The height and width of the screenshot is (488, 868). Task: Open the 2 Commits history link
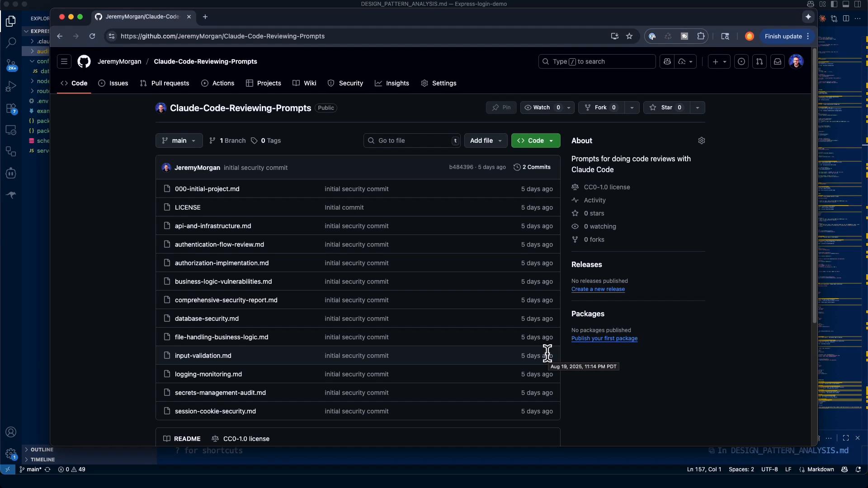click(532, 167)
